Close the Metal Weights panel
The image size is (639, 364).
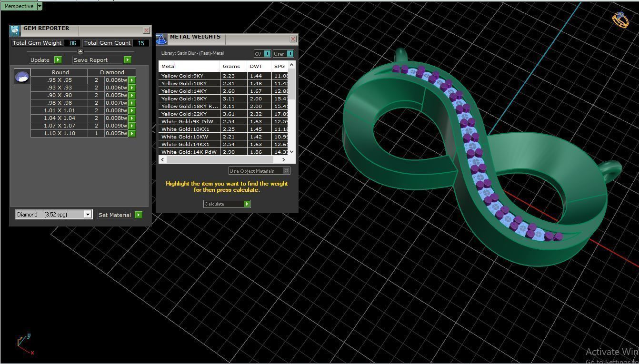click(293, 39)
